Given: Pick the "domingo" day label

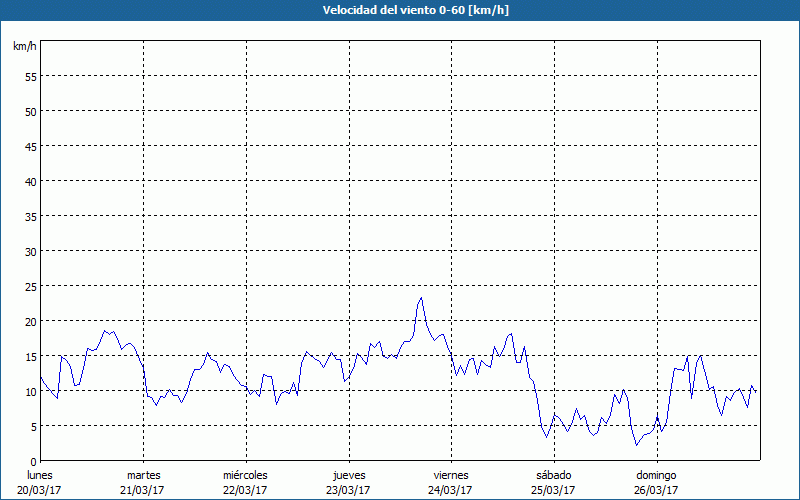Looking at the screenshot, I should [x=656, y=475].
